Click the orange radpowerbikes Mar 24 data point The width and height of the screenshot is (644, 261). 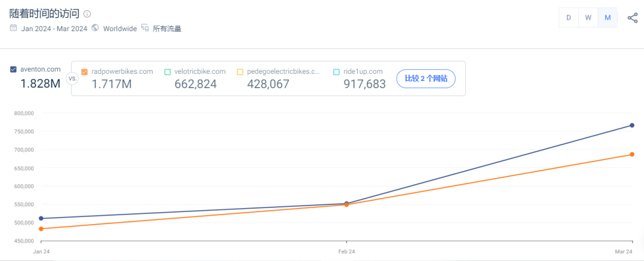(x=631, y=154)
